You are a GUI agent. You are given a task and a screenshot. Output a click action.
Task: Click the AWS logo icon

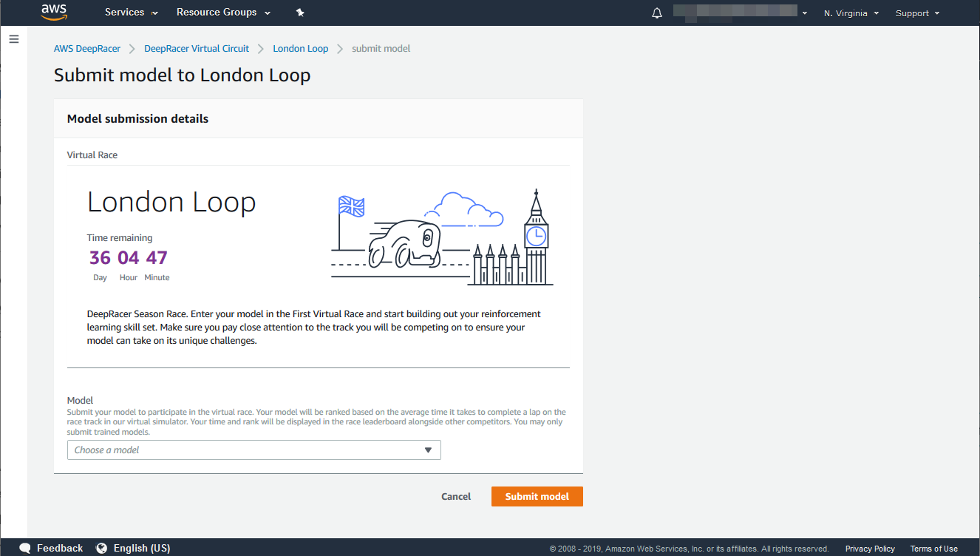tap(55, 12)
